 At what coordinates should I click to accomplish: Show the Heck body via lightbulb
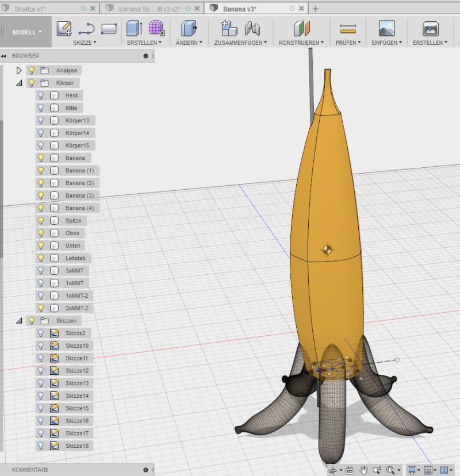tap(41, 95)
